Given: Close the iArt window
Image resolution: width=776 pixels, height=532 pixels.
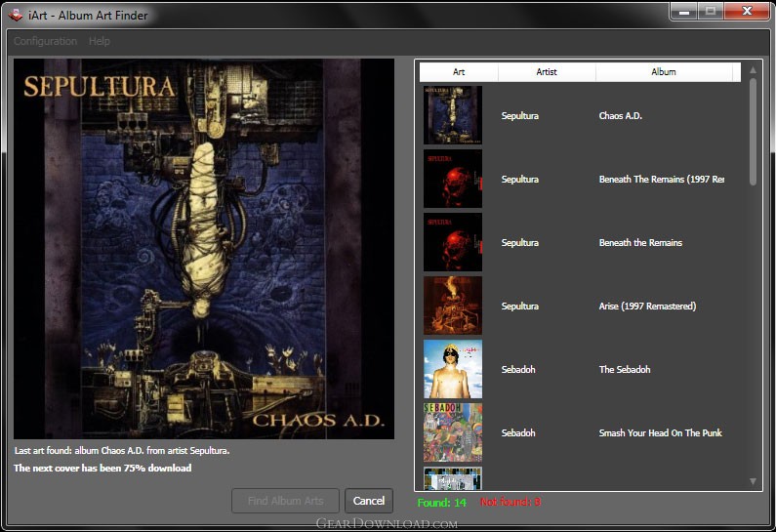Looking at the screenshot, I should click(747, 11).
